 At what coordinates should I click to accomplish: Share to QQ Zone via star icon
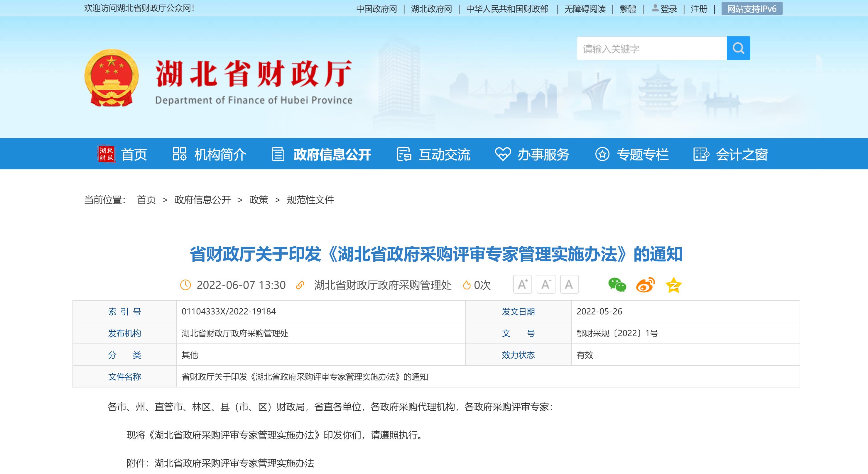click(673, 285)
